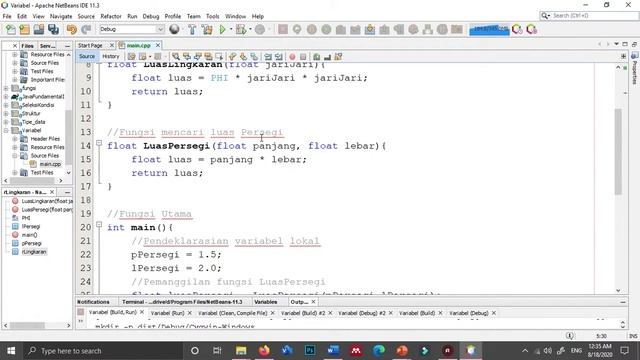Click the Debug Project toolbar icon
The image size is (640, 360).
(x=241, y=29)
